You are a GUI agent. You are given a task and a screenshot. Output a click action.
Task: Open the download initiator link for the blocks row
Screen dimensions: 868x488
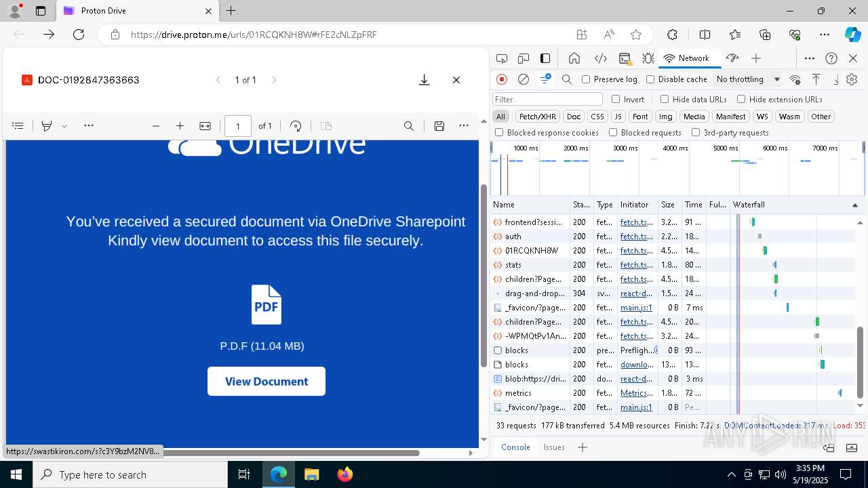tap(637, 365)
